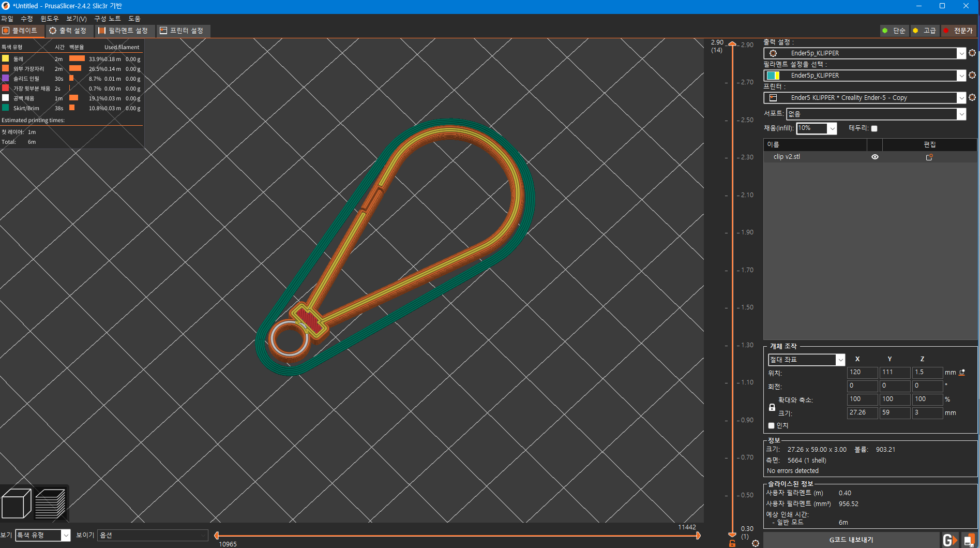Hide clip v2.stl using the eye icon
This screenshot has width=980, height=548.
875,157
